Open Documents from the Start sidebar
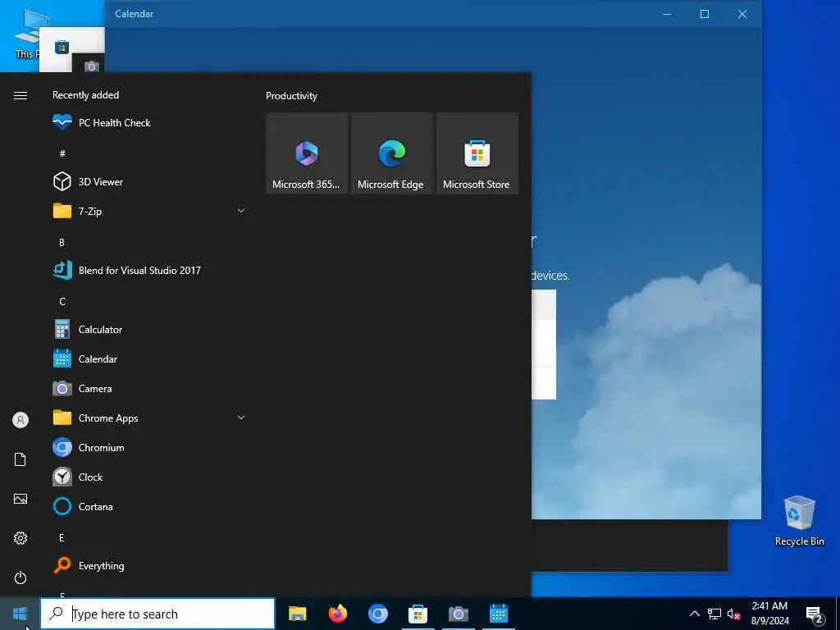The width and height of the screenshot is (840, 630). click(x=21, y=459)
